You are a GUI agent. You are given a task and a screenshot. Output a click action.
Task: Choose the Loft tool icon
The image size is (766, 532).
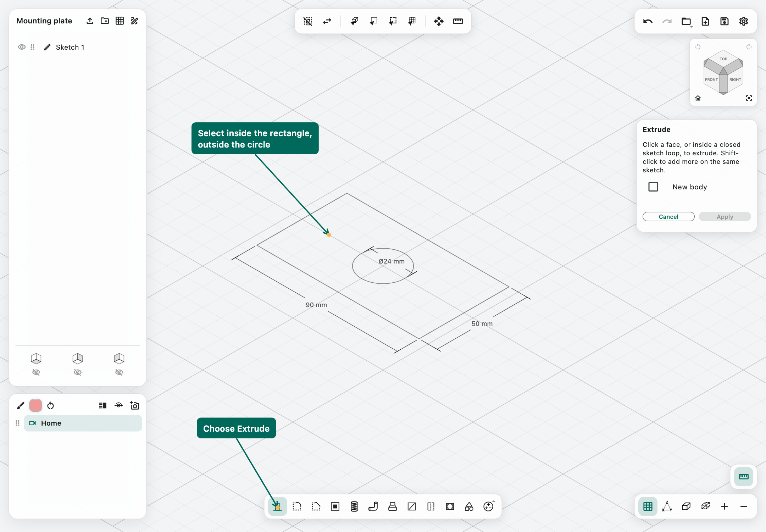coord(393,506)
